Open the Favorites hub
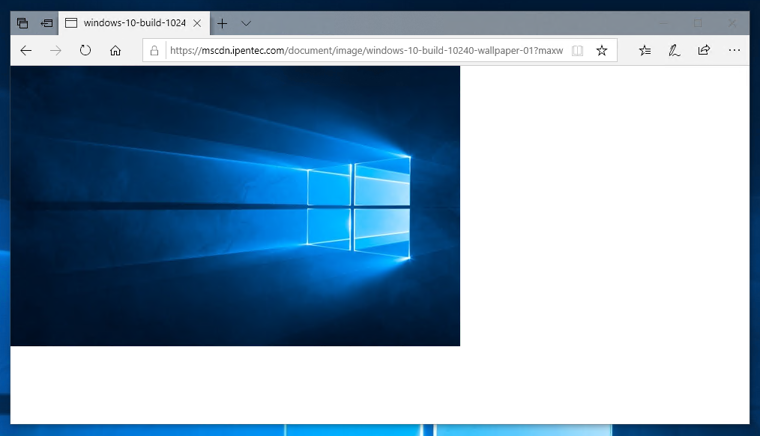Viewport: 760px width, 436px height. [x=645, y=50]
